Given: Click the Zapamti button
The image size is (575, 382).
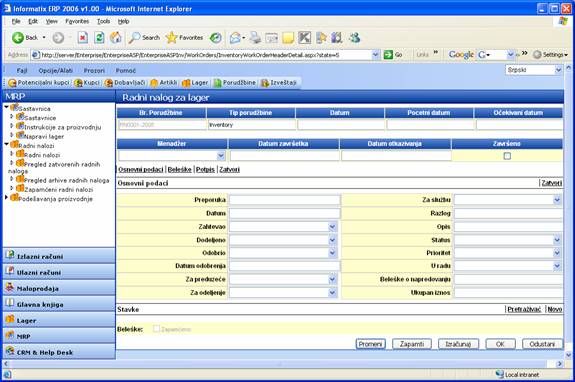Looking at the screenshot, I should pyautogui.click(x=411, y=344).
